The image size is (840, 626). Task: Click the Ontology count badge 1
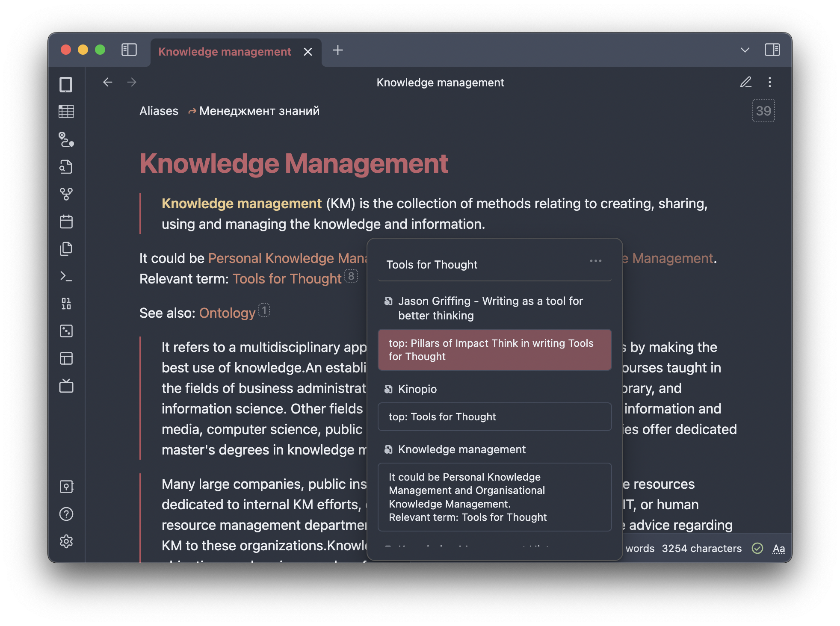264,310
